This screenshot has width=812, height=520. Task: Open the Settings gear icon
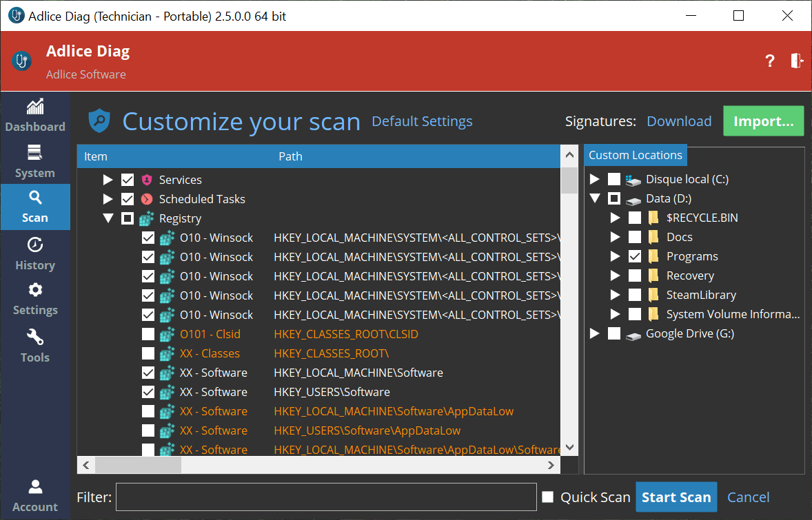(x=34, y=291)
